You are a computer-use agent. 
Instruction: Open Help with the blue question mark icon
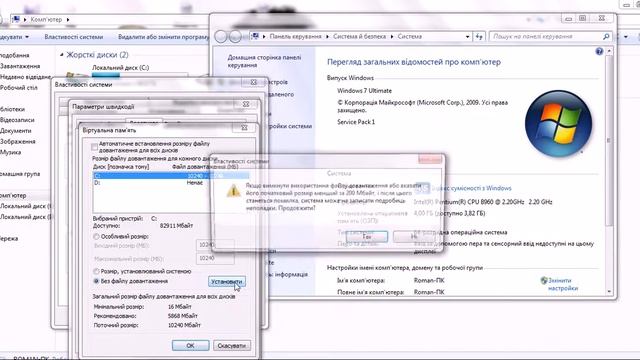[x=599, y=51]
